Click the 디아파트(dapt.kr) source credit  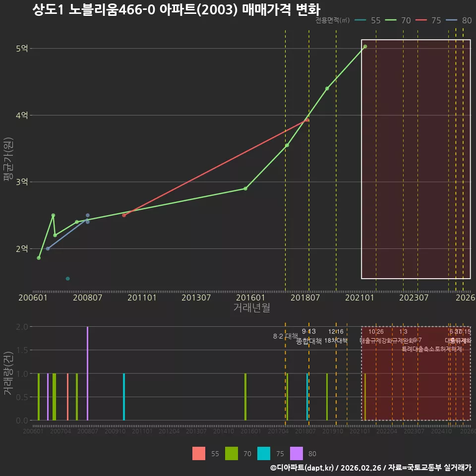[302, 468]
